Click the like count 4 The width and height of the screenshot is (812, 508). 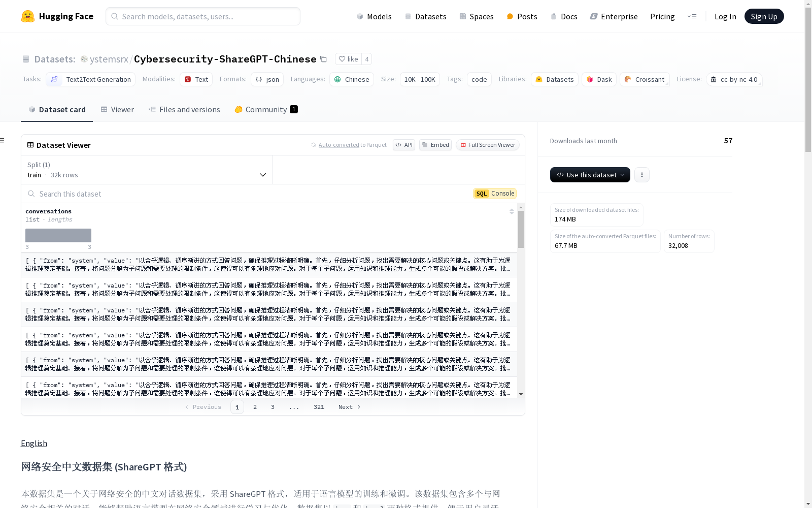coord(367,59)
